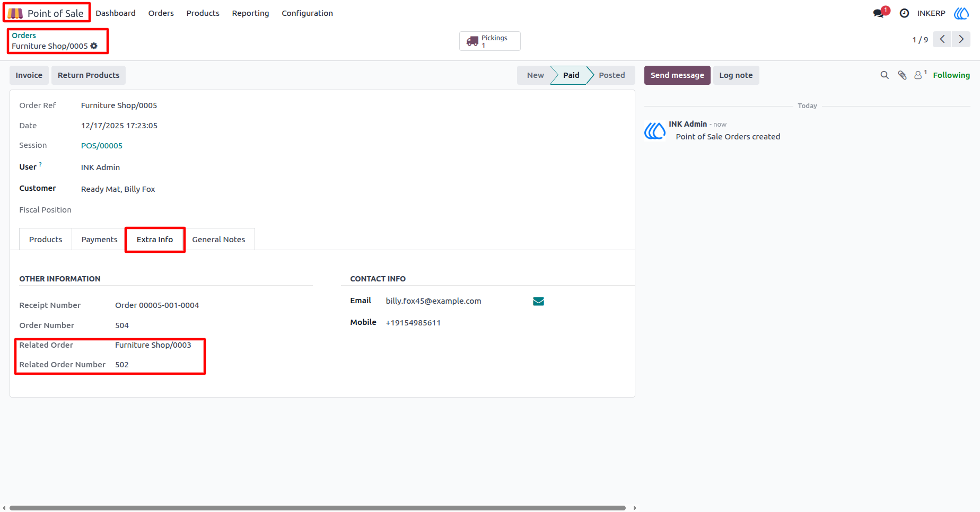Click the INKERP user avatar logo
Viewport: 980px width, 512px height.
961,13
